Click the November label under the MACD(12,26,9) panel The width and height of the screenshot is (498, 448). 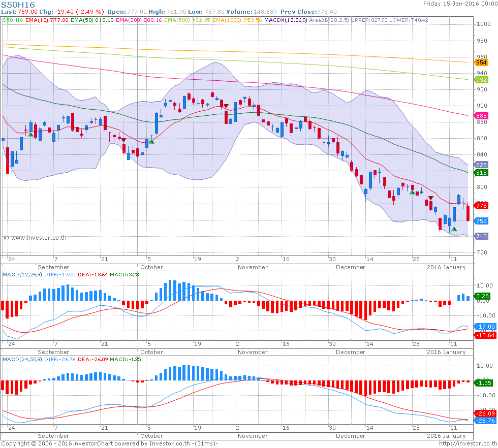pos(253,352)
